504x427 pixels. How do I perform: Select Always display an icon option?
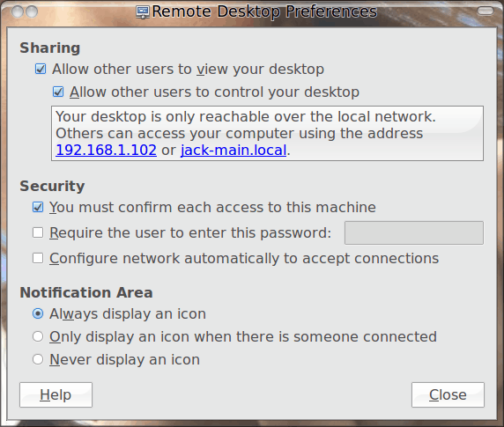coord(38,313)
